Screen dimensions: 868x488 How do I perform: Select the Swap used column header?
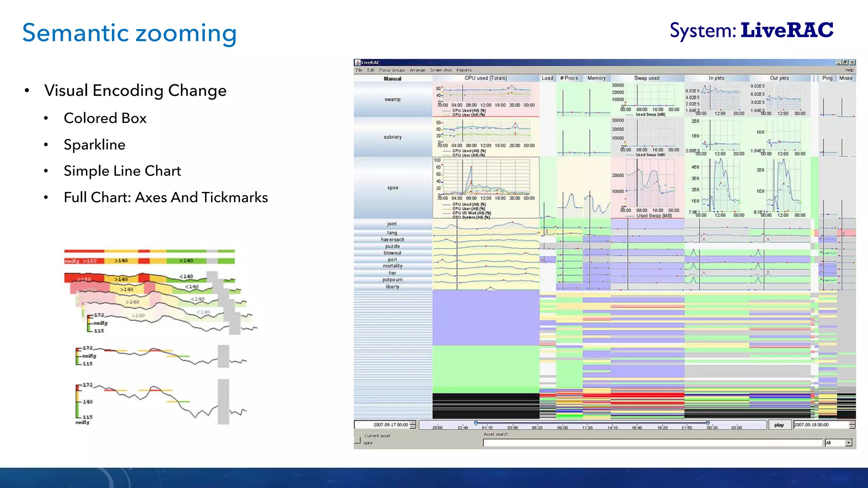pyautogui.click(x=647, y=78)
